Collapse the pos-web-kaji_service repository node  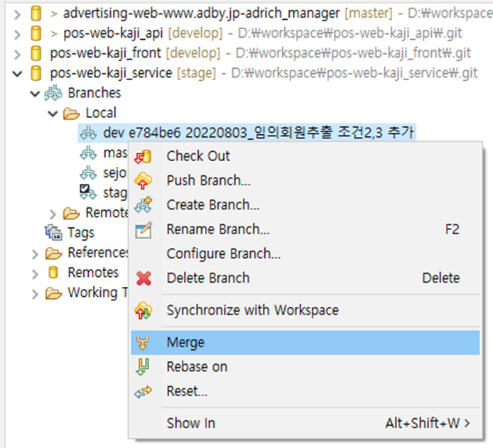(17, 74)
